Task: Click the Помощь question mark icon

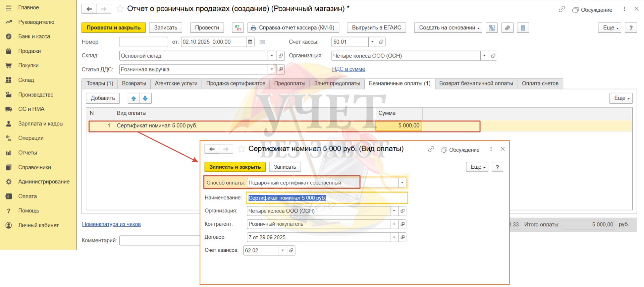Action: pos(9,211)
